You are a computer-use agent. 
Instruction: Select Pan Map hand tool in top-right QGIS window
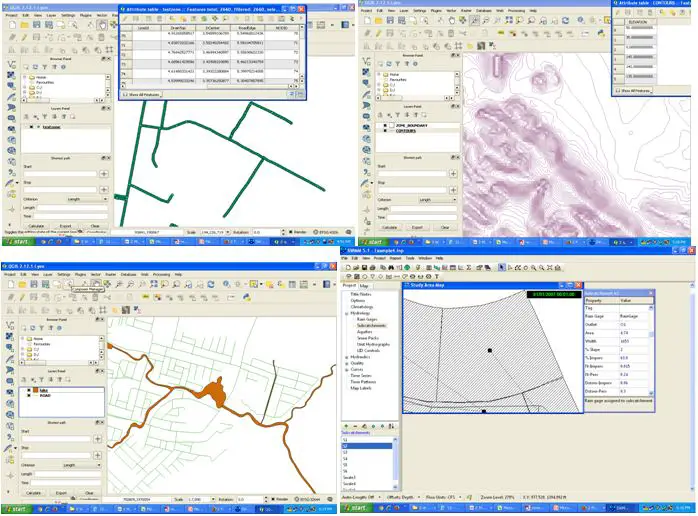pyautogui.click(x=451, y=20)
